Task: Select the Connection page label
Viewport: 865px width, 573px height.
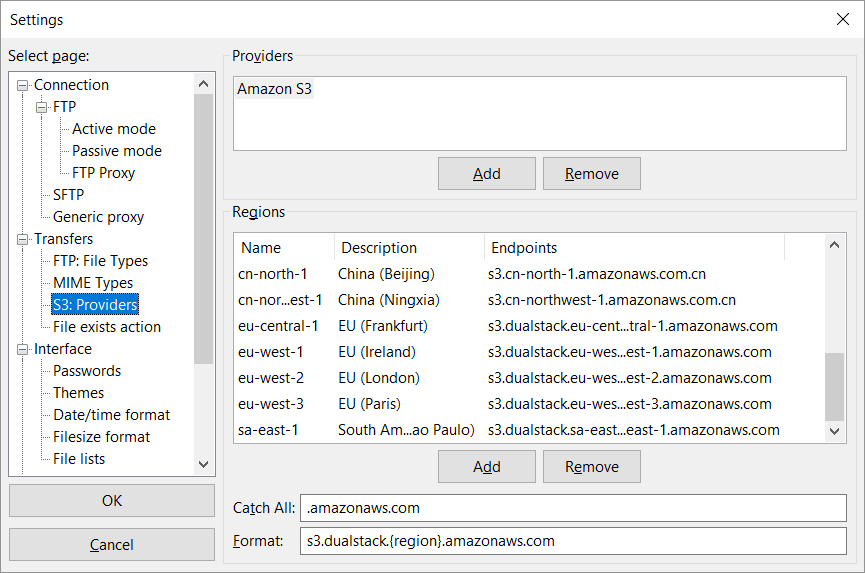Action: click(x=71, y=85)
